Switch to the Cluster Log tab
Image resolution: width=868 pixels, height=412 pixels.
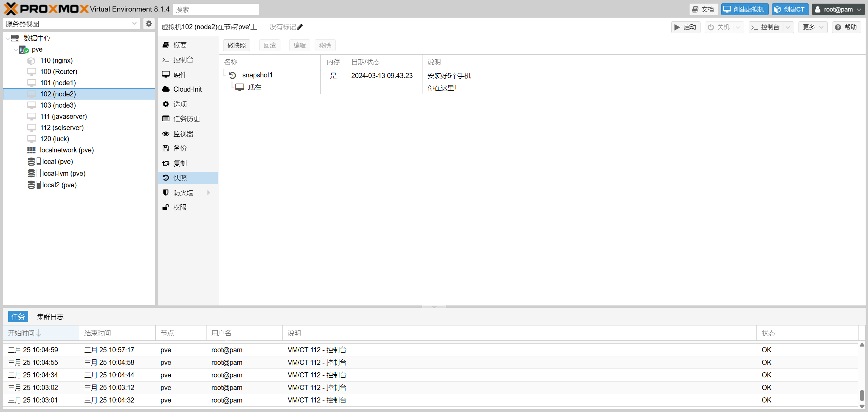(x=50, y=317)
